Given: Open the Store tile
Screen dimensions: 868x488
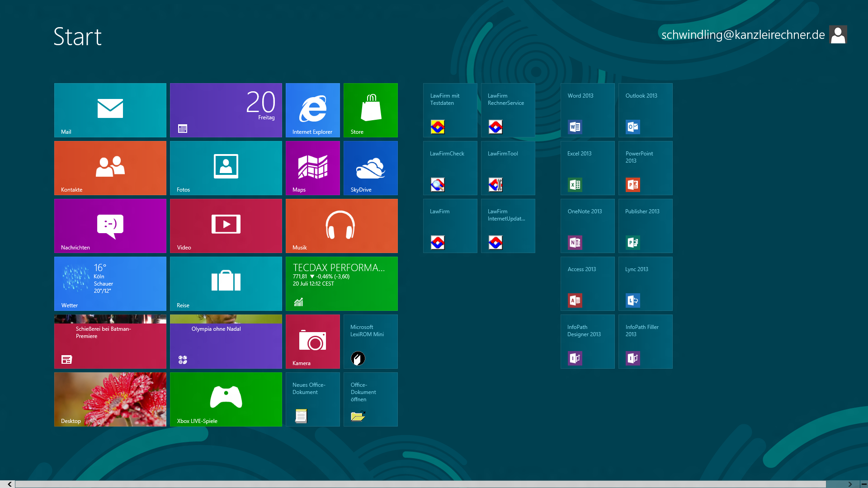Looking at the screenshot, I should coord(370,110).
